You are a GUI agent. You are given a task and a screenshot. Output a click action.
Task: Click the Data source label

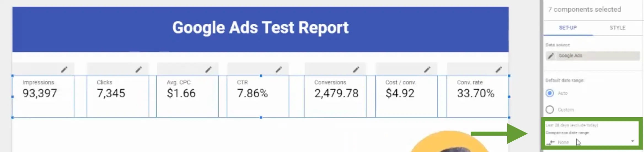[x=557, y=45]
